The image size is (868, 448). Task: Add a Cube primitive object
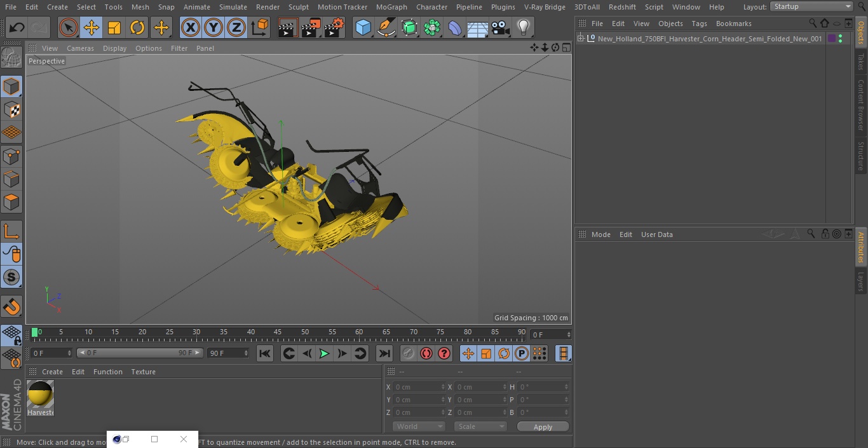click(363, 28)
